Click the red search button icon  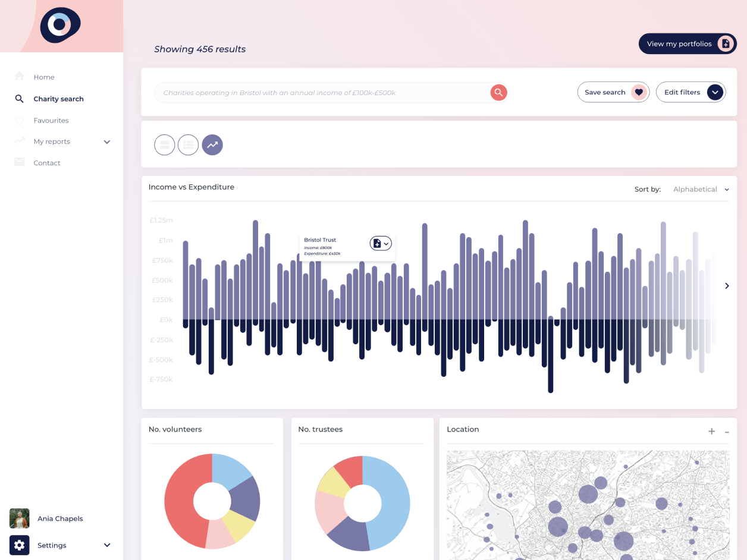point(499,92)
